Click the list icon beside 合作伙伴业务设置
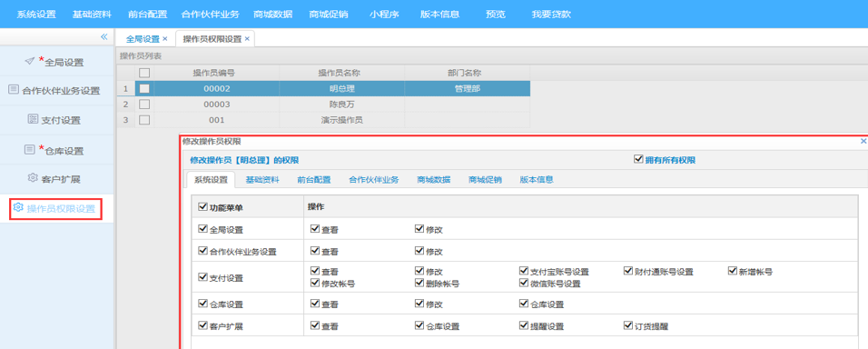 point(14,89)
